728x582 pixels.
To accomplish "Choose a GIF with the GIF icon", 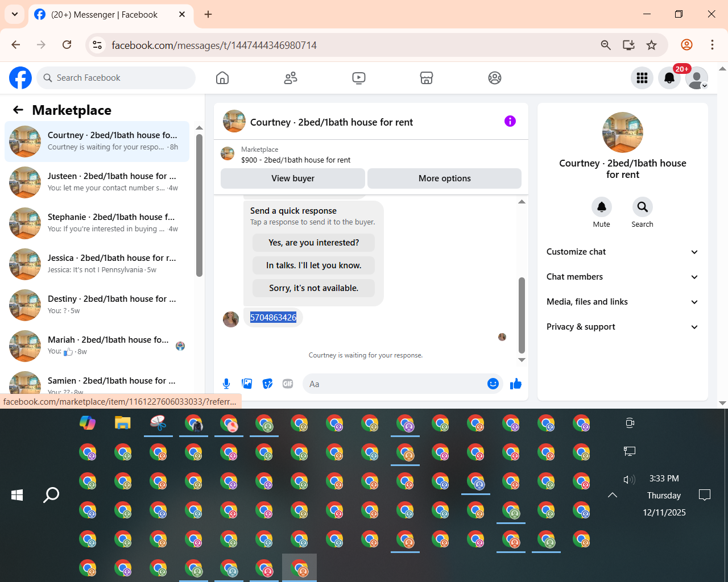I will [x=288, y=384].
